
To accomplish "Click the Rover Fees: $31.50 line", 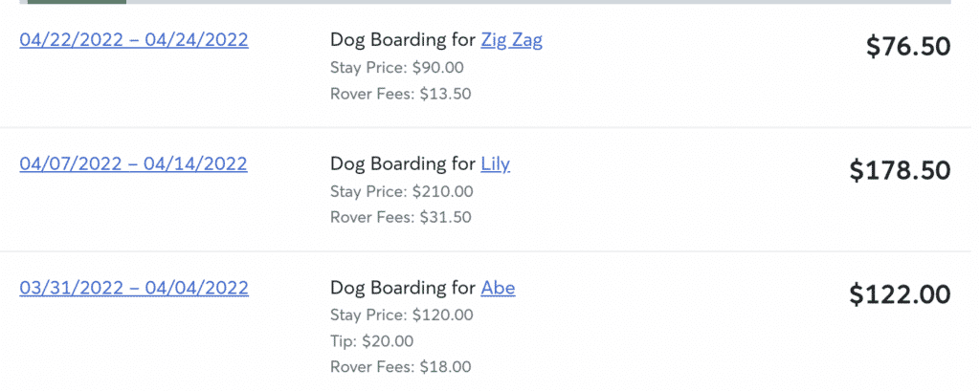I will point(401,218).
